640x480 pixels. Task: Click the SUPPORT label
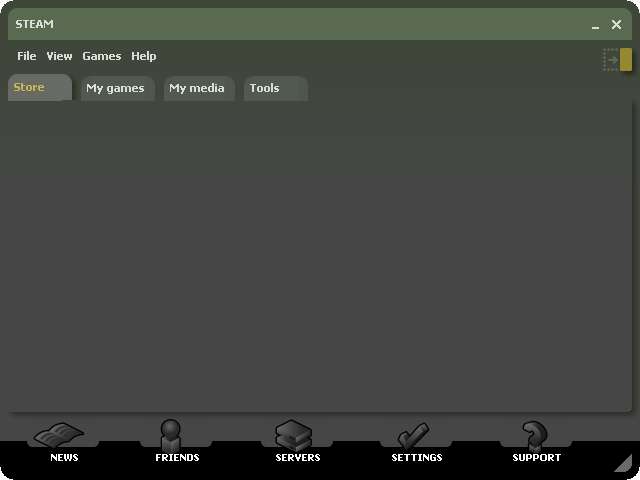point(536,457)
